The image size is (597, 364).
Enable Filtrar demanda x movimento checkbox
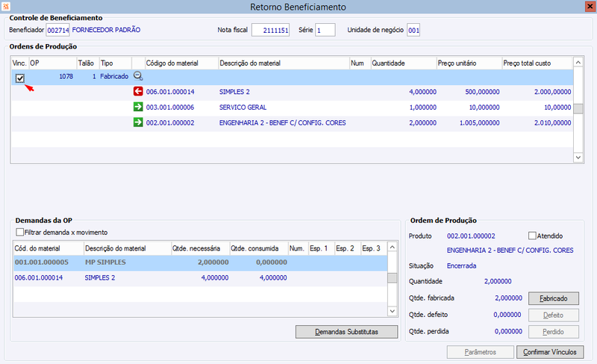pyautogui.click(x=20, y=232)
